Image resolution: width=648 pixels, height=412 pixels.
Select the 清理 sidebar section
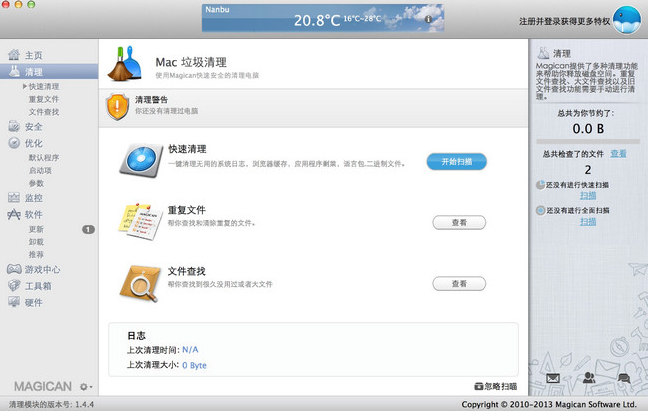point(49,71)
